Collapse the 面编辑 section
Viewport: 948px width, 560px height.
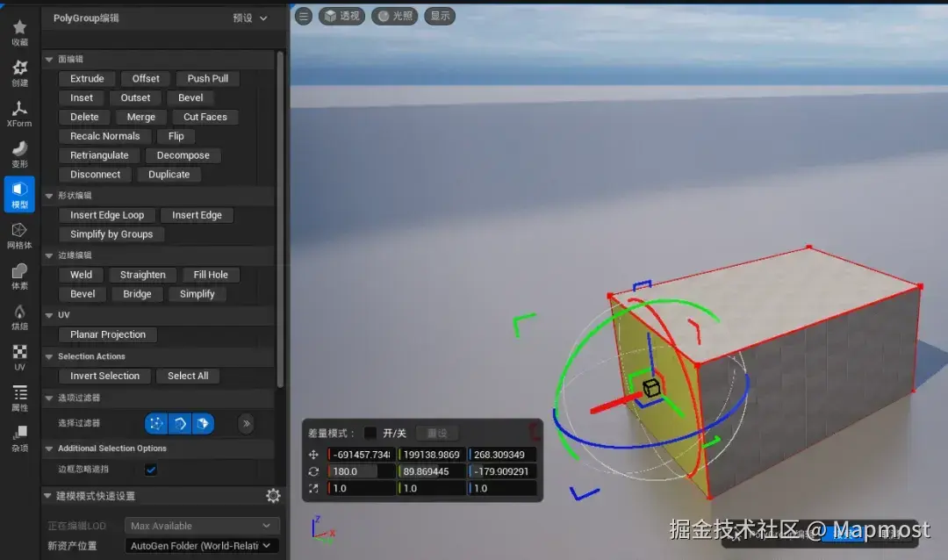click(x=49, y=60)
